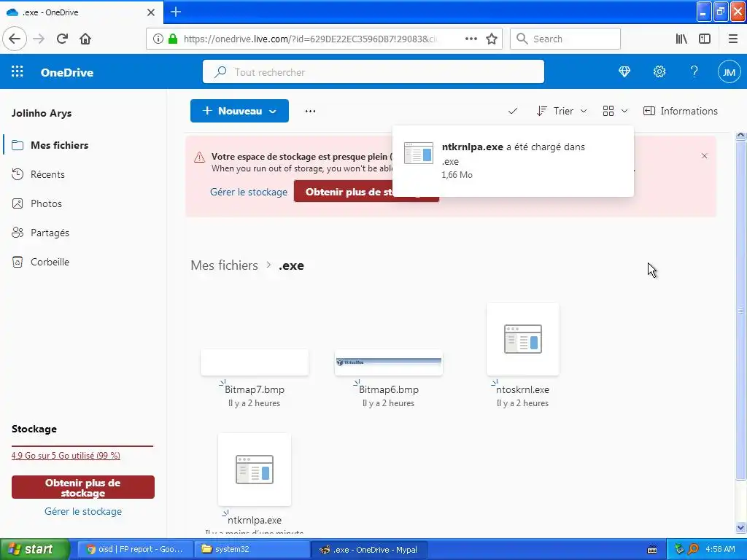The image size is (747, 560).
Task: Open the ntoskrnl.exe file tile
Action: click(522, 339)
